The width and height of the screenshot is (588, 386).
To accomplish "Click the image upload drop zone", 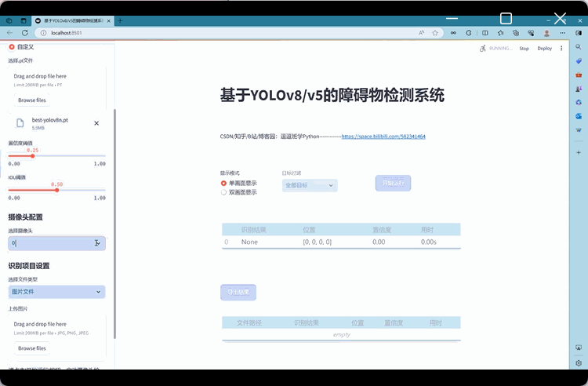I will 56,336.
